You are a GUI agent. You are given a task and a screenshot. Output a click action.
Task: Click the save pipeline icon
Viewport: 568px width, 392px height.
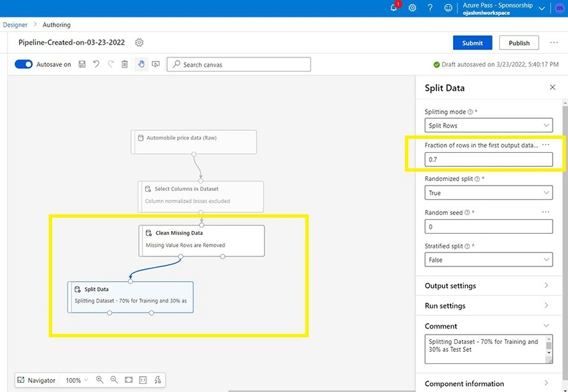82,64
